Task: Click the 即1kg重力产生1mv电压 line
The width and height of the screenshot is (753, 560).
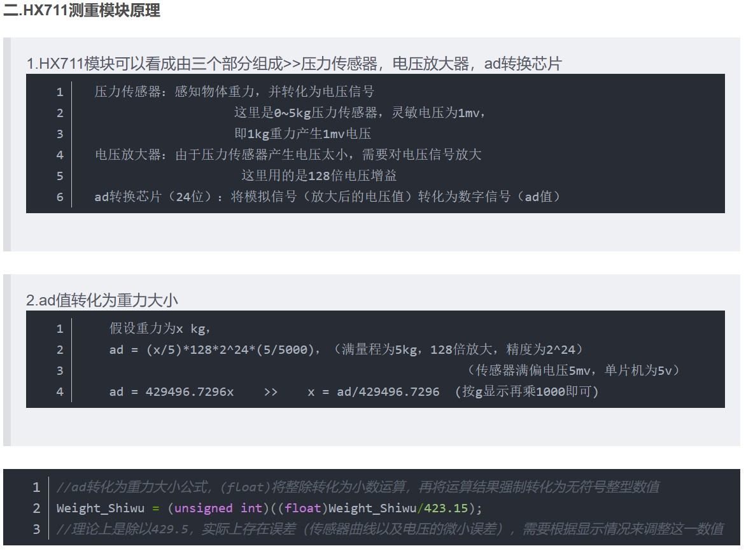Action: click(x=302, y=134)
